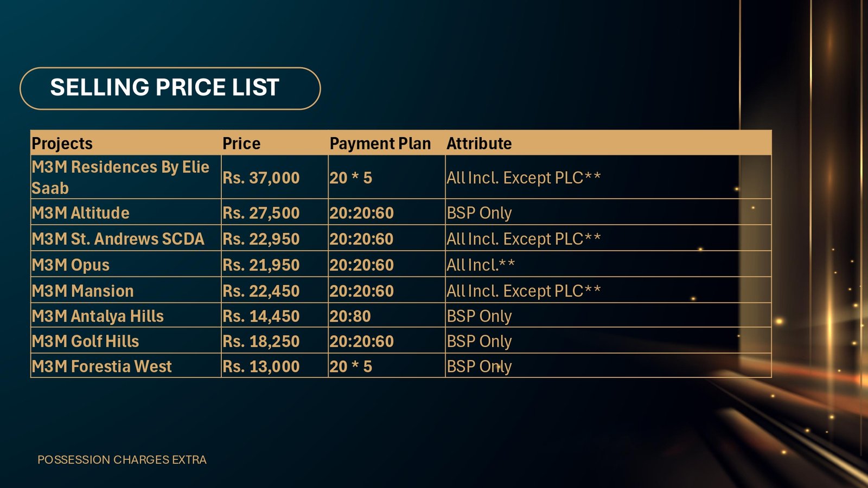
Task: Select the Rs. 13,000 price value
Action: click(261, 367)
